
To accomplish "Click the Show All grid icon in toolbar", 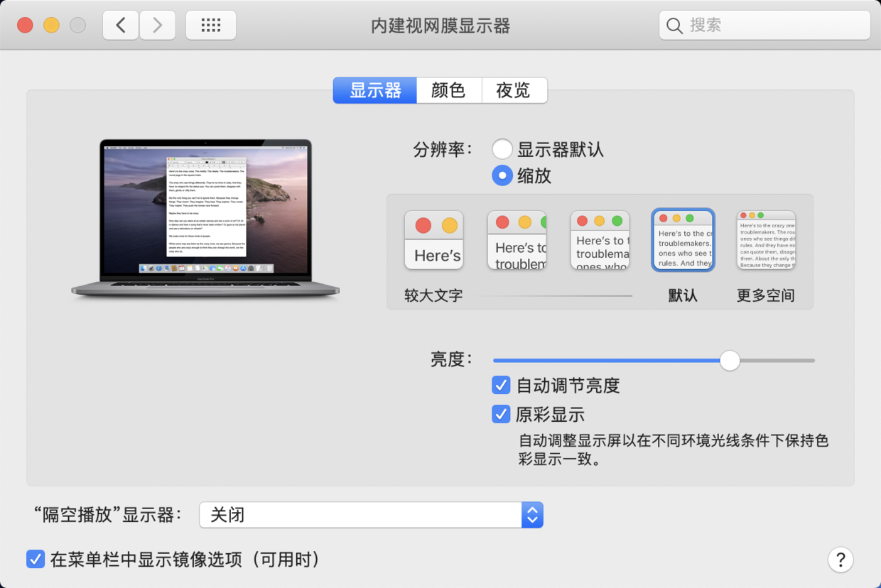I will (210, 25).
